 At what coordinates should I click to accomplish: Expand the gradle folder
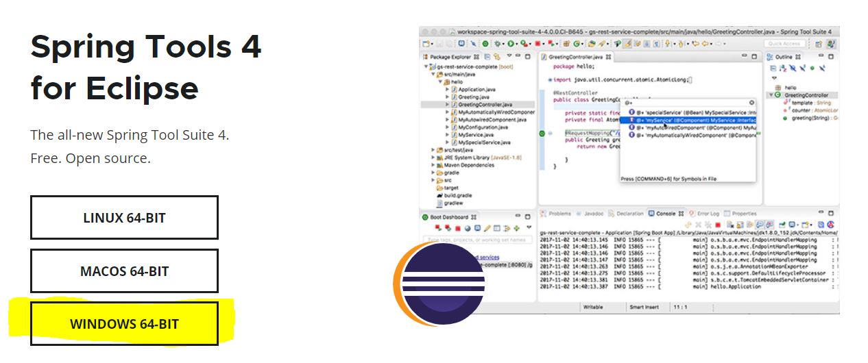point(433,173)
